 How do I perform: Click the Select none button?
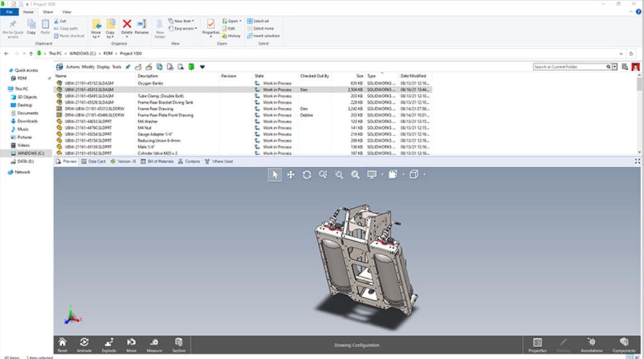[x=260, y=29]
